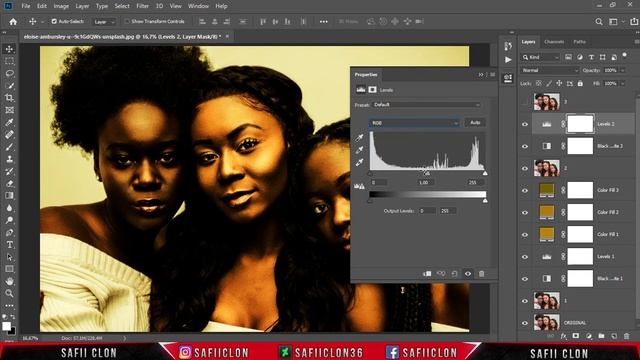Screen dimensions: 640x360
Task: Click the three-dots more options button
Action: pos(323,22)
